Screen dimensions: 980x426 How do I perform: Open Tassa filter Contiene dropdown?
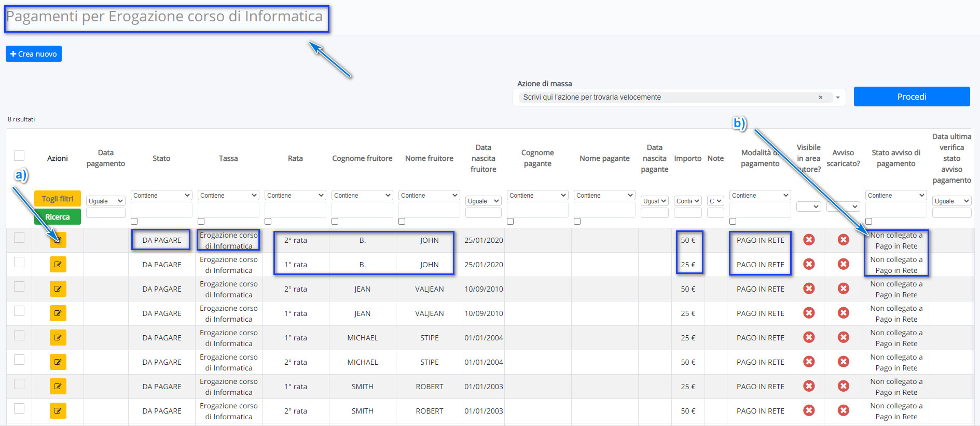[x=228, y=196]
